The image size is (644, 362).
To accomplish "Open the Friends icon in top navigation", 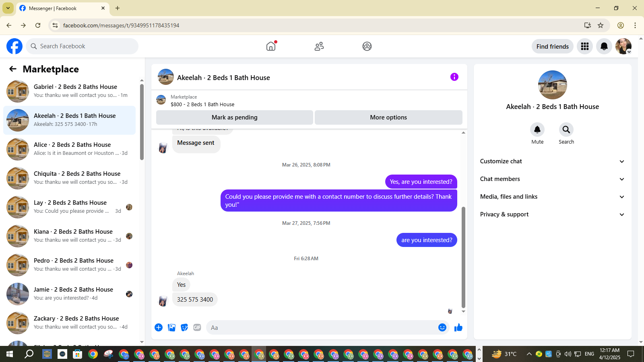I will coord(319,46).
